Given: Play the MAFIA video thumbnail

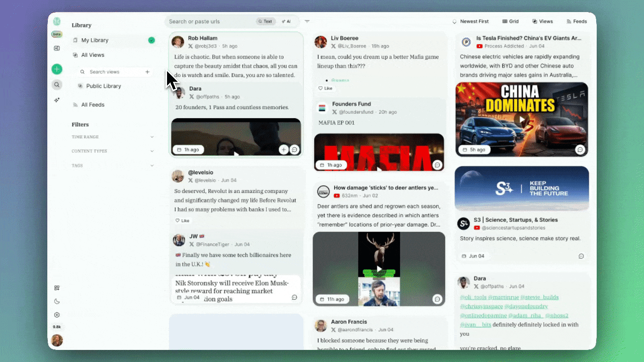Looking at the screenshot, I should click(379, 152).
